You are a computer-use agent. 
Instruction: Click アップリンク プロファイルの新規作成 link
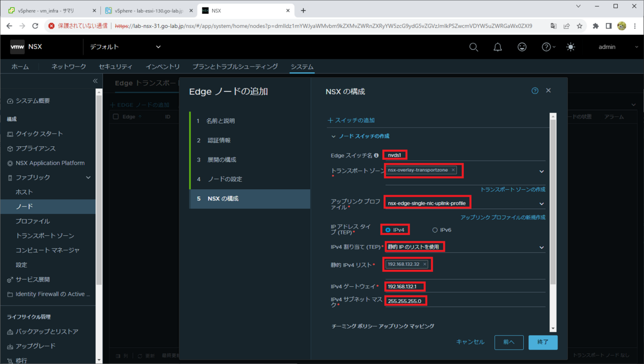point(503,217)
